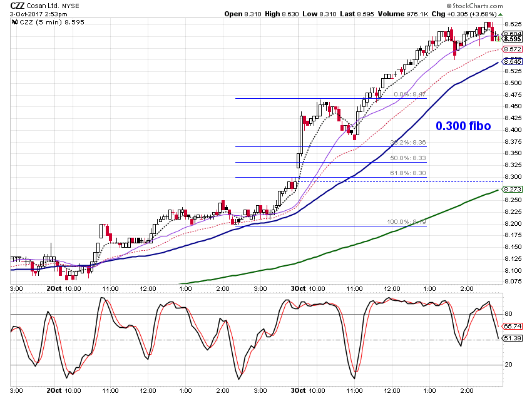Click the red 65.74 stochastic value tag
Screen dimensions: 532x396
(x=513, y=326)
